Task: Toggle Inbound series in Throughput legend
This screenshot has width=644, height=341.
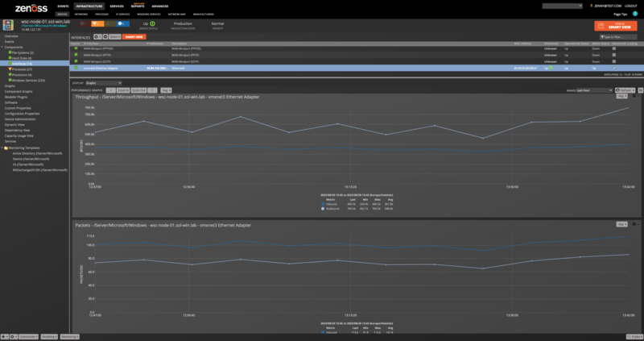Action: (323, 204)
